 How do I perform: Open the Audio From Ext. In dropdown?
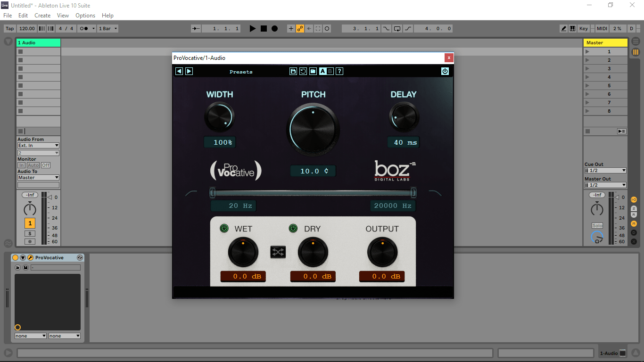38,146
